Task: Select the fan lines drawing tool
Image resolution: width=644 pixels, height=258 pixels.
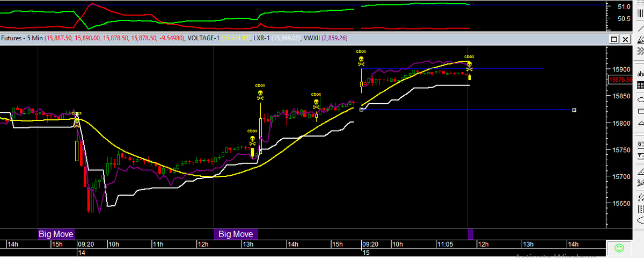Action: (640, 40)
